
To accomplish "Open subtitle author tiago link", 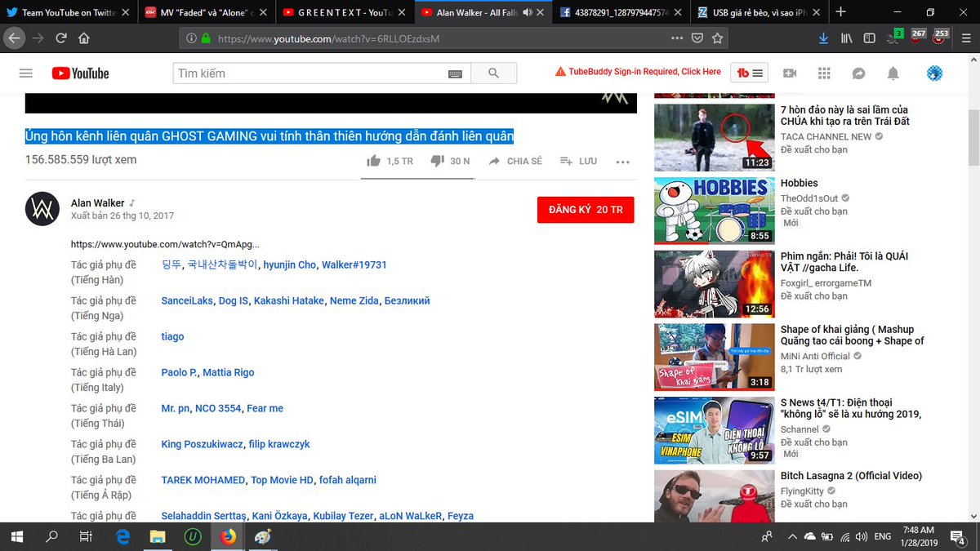I will pos(172,336).
